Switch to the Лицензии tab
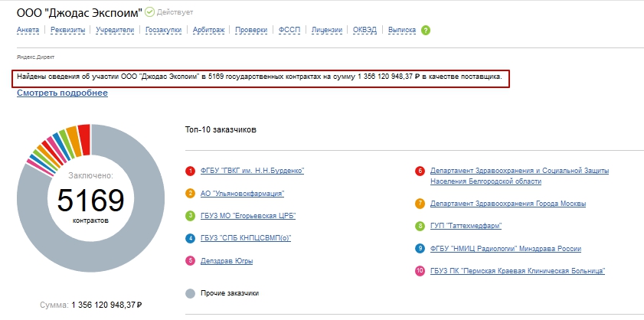 [326, 30]
